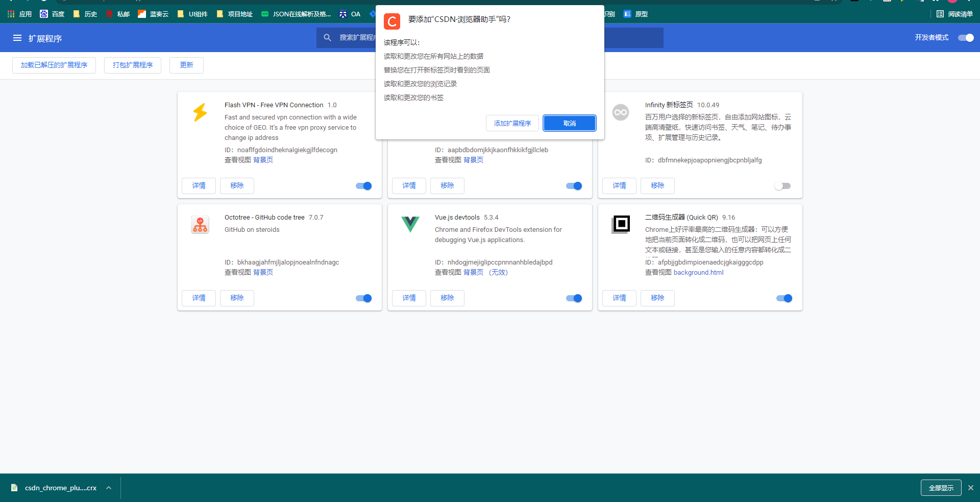Close the downloads bar
Image resolution: width=980 pixels, height=502 pixels.
point(971,488)
